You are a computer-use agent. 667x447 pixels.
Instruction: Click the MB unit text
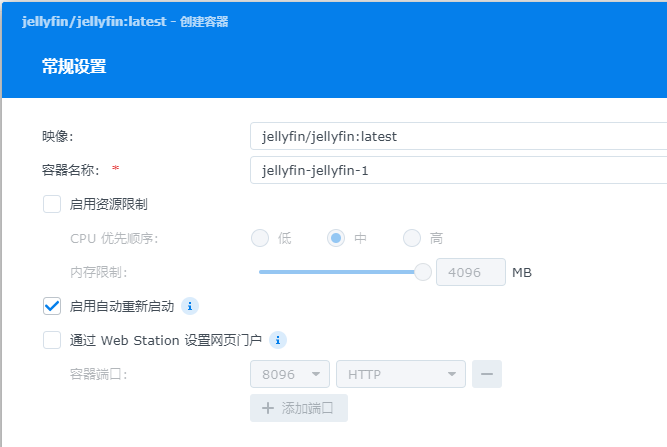tap(522, 273)
